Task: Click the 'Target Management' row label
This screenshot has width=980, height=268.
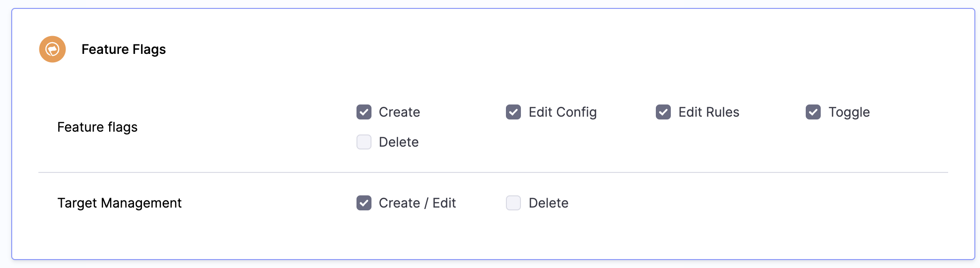Action: (119, 203)
